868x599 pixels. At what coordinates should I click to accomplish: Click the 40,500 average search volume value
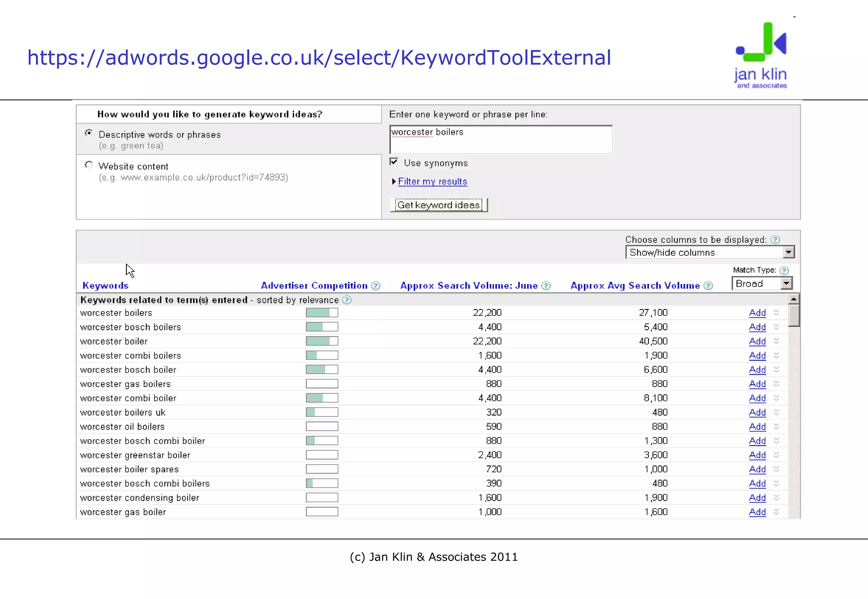click(x=653, y=341)
